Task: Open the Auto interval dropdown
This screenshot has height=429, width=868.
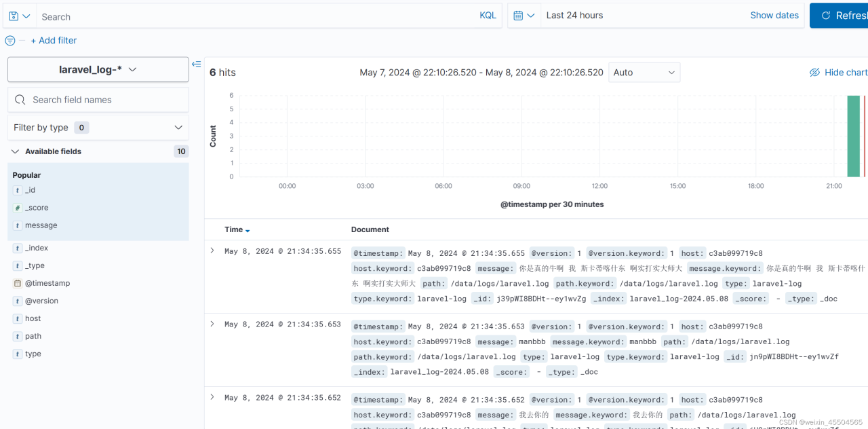Action: (x=644, y=73)
